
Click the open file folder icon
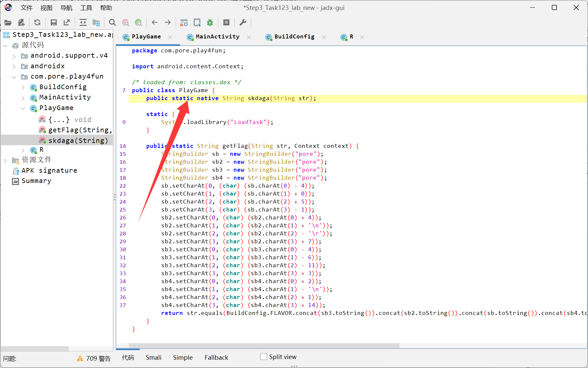coord(8,23)
